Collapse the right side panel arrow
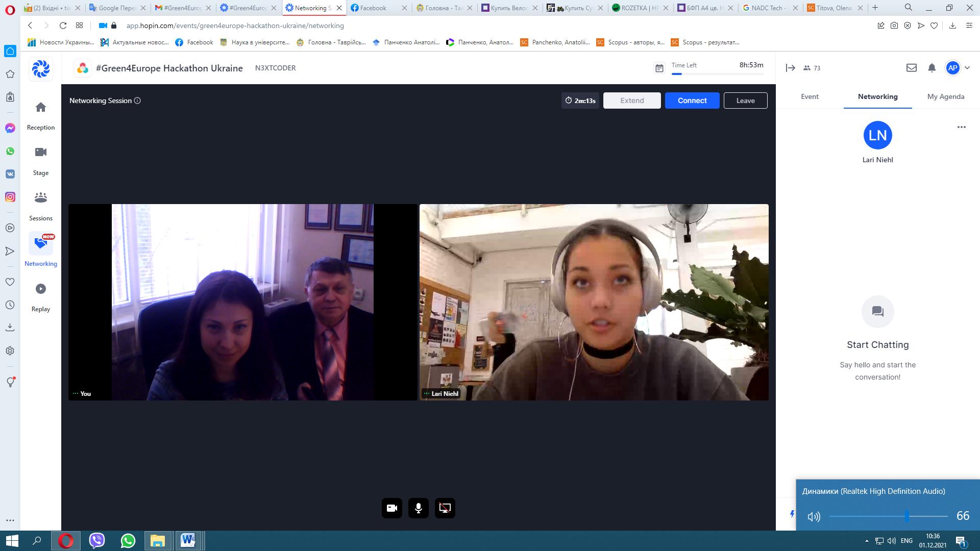Image resolution: width=980 pixels, height=551 pixels. (x=790, y=68)
